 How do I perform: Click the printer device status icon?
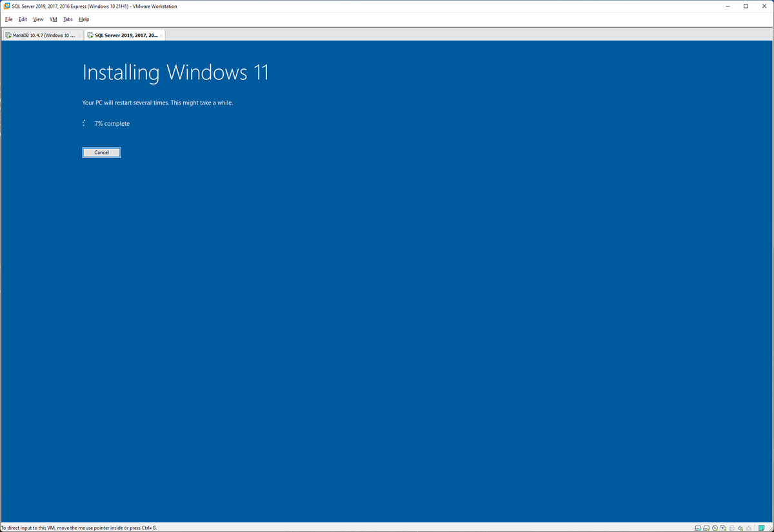coord(731,528)
